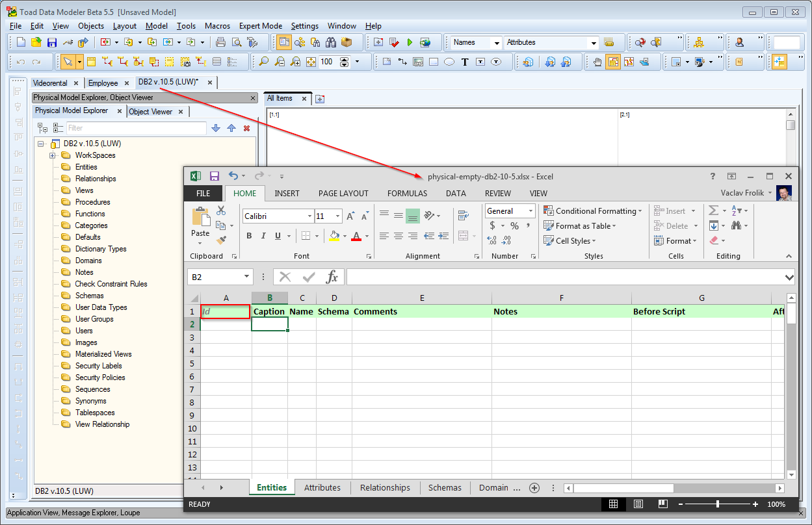This screenshot has height=525, width=812.
Task: Expand the WorkSpaces tree node
Action: 52,155
